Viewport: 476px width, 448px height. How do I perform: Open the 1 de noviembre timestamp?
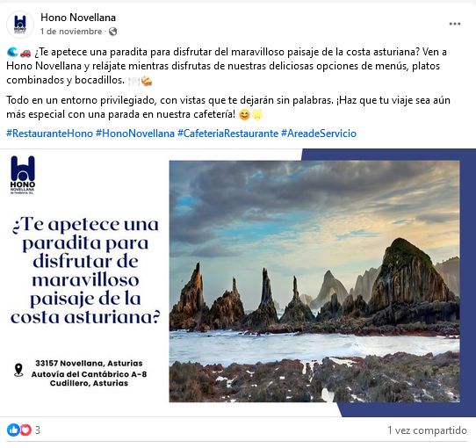pyautogui.click(x=71, y=32)
